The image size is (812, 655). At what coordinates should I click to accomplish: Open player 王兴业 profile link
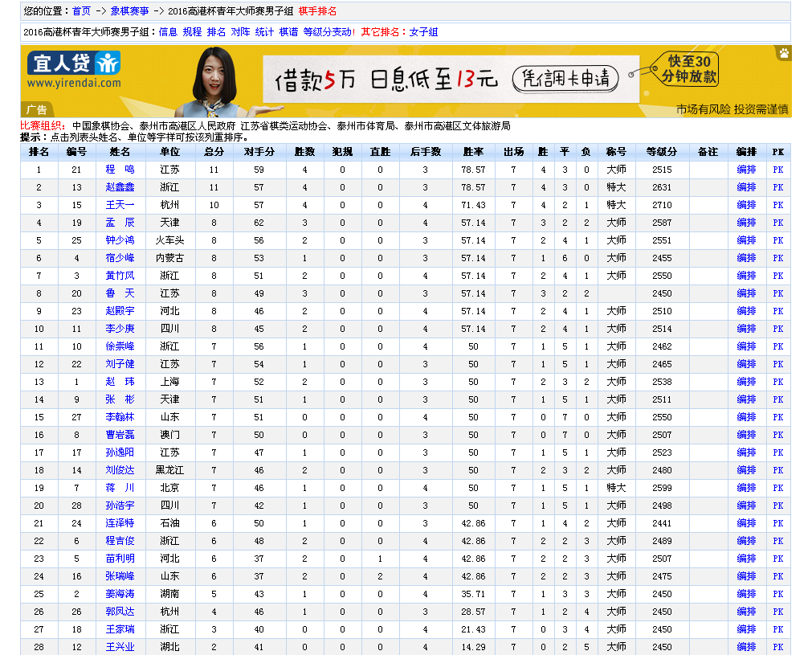pos(120,647)
